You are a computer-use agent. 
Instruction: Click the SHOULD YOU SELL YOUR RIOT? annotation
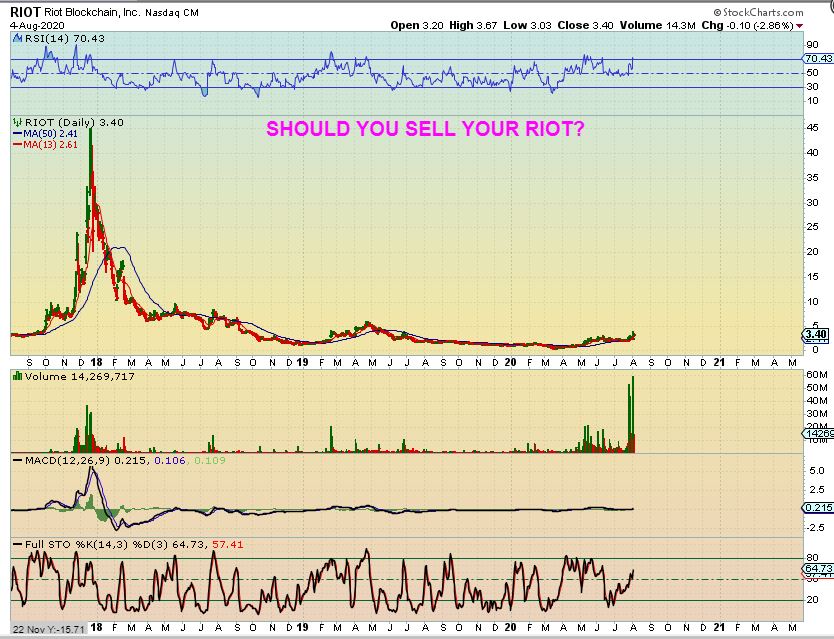point(425,129)
